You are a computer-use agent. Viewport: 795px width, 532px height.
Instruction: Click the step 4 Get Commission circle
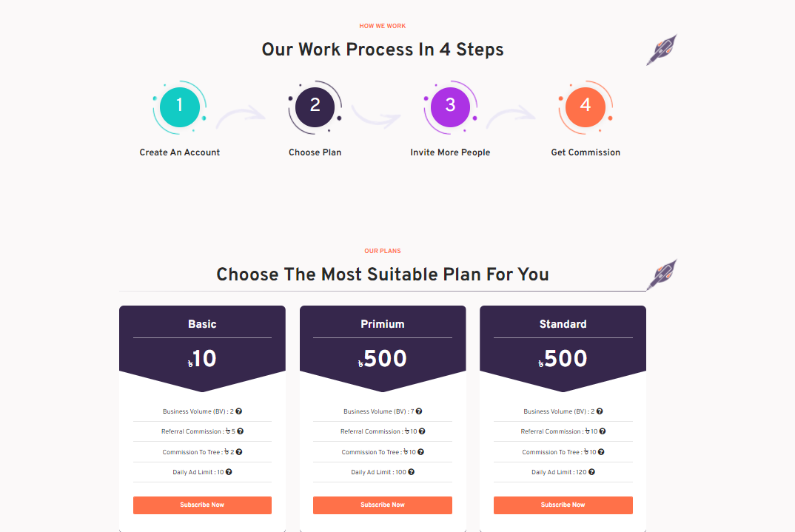[586, 107]
